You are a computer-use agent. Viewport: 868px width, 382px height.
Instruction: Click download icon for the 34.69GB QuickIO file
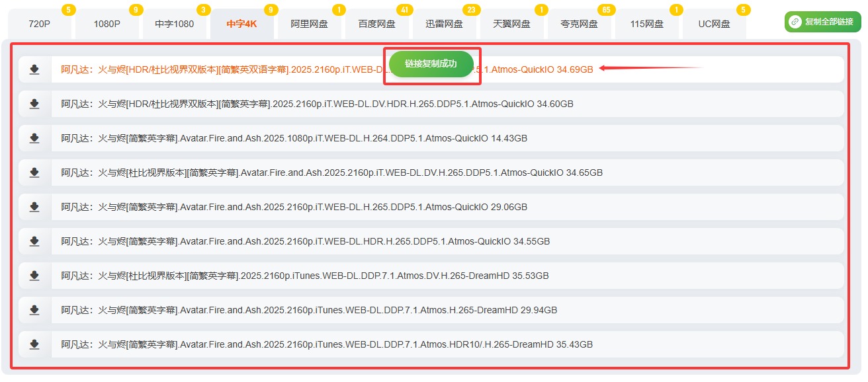pyautogui.click(x=34, y=69)
